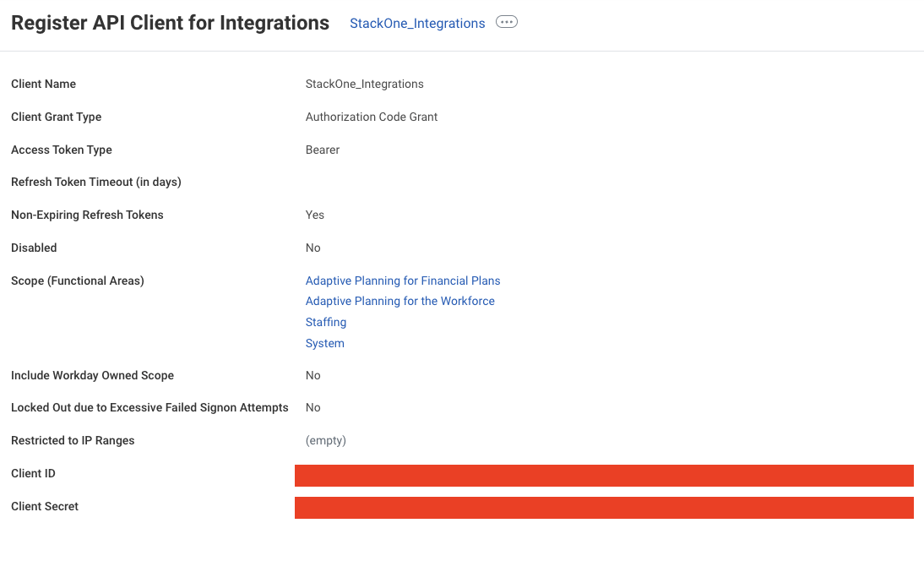Click No value for Locked Out row

point(313,407)
